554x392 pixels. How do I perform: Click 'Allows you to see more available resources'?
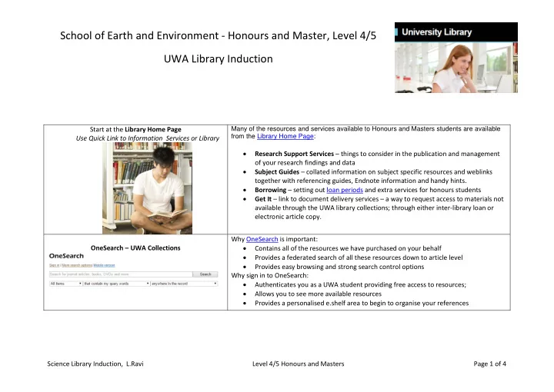tap(318, 294)
